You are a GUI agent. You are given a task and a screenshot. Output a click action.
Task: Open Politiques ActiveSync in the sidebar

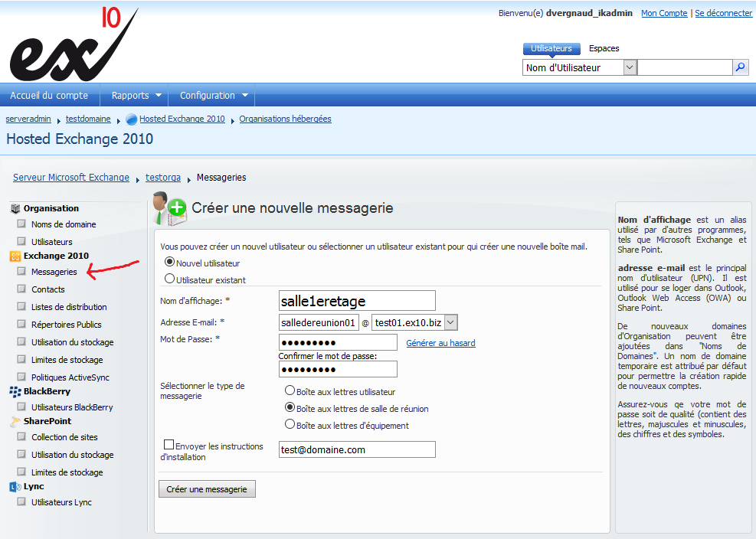pos(70,377)
